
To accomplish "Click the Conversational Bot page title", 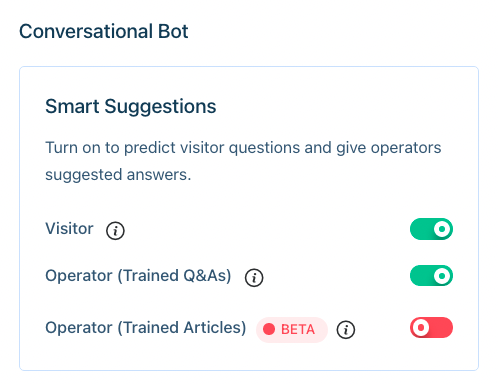I will (x=104, y=31).
